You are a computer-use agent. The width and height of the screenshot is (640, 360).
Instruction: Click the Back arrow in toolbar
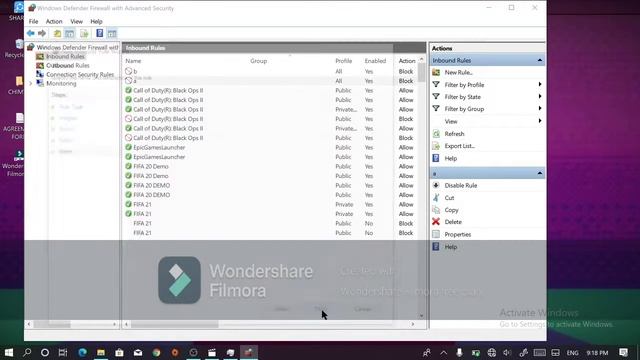coord(31,33)
